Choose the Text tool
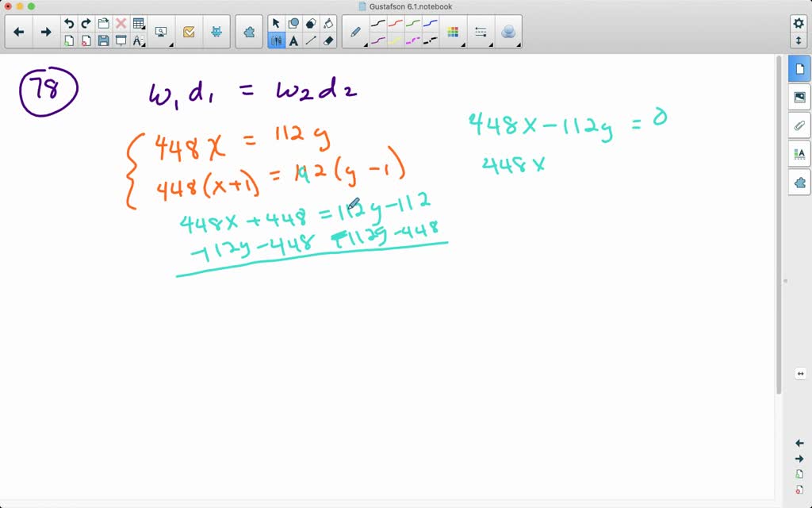Screen dimensions: 812x508 tap(293, 40)
